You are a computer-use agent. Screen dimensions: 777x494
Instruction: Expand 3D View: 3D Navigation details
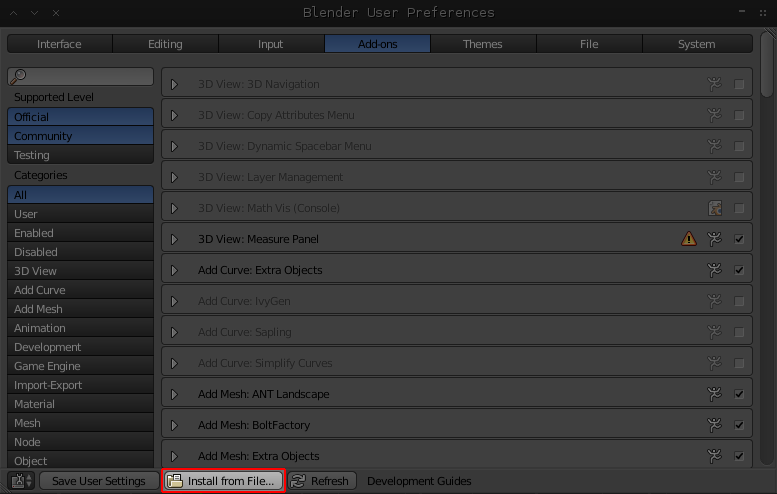pyautogui.click(x=174, y=84)
